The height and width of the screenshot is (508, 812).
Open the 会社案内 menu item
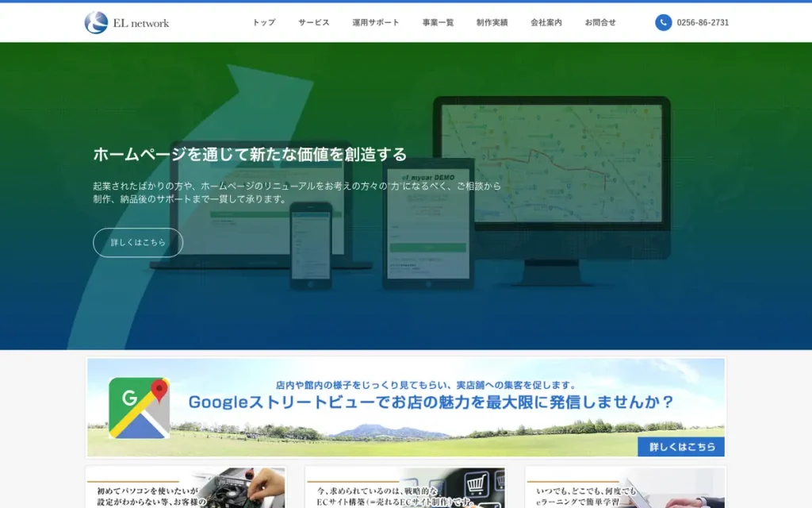point(546,22)
